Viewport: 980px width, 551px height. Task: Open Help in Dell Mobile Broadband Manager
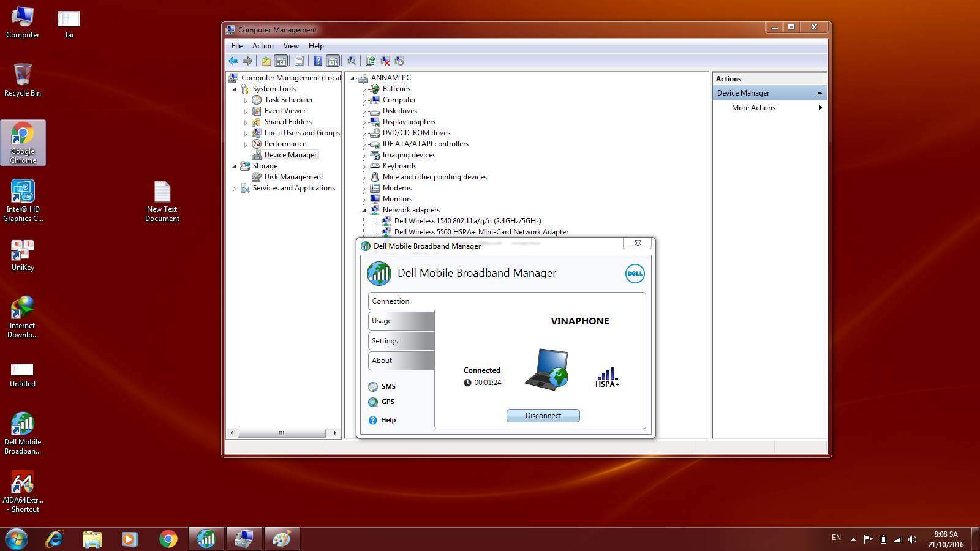[382, 420]
